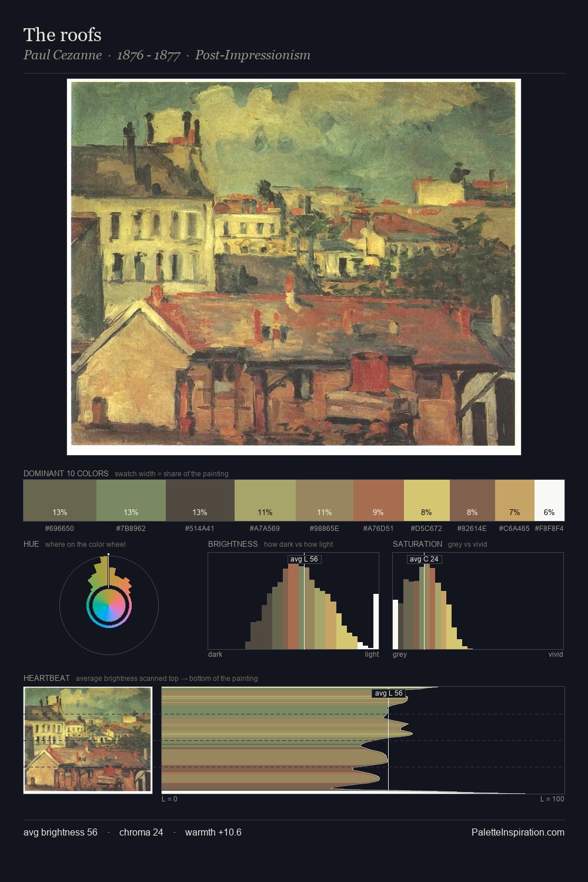Click the #A7A569 olive swatch
This screenshot has height=882, width=588.
point(265,500)
